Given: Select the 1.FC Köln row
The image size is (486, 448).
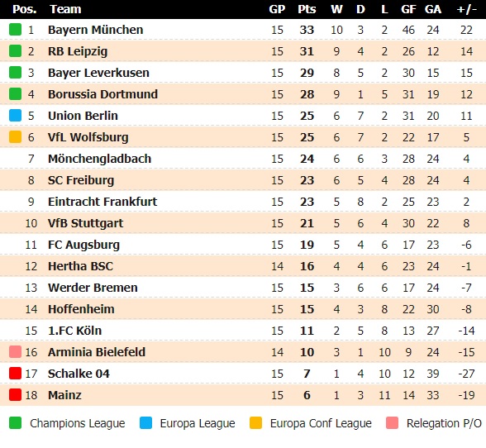Looking at the screenshot, I should 243,331.
